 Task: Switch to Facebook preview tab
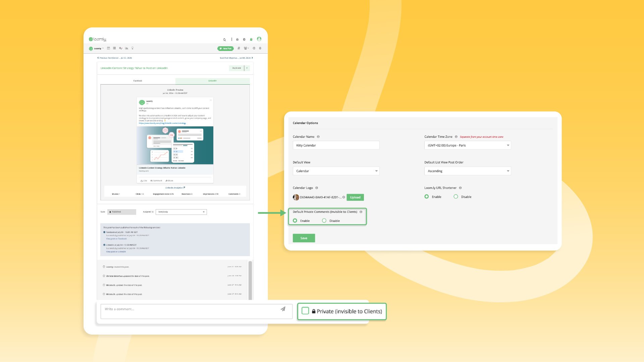(x=138, y=81)
